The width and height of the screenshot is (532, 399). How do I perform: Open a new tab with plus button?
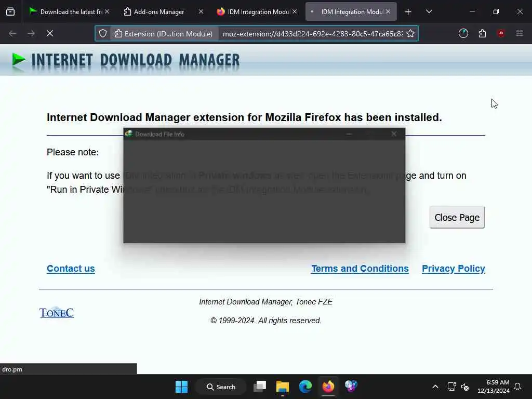coord(408,12)
